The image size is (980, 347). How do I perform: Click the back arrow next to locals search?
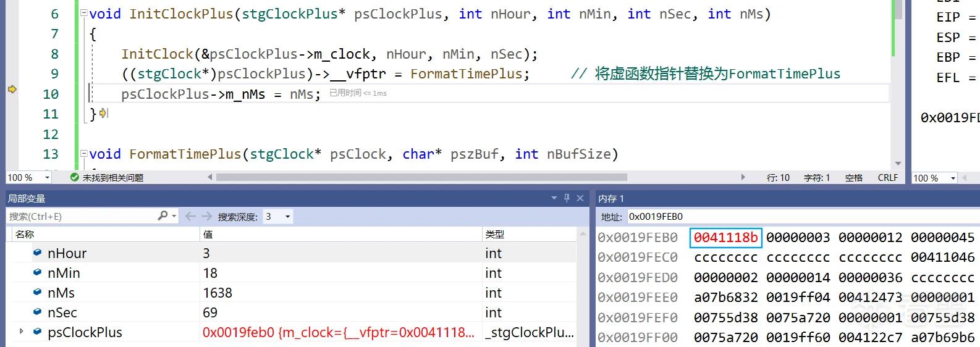click(190, 216)
